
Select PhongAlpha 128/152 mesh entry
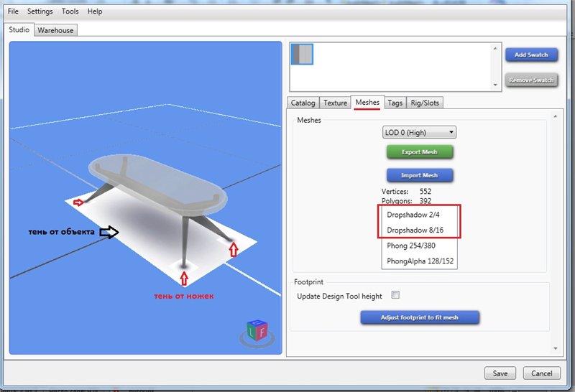(418, 261)
